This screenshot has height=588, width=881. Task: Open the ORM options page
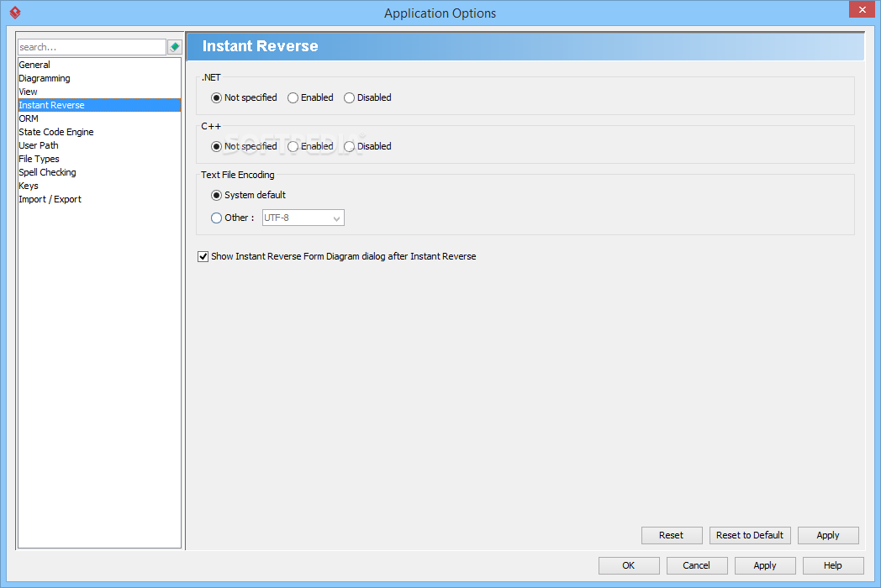point(99,118)
